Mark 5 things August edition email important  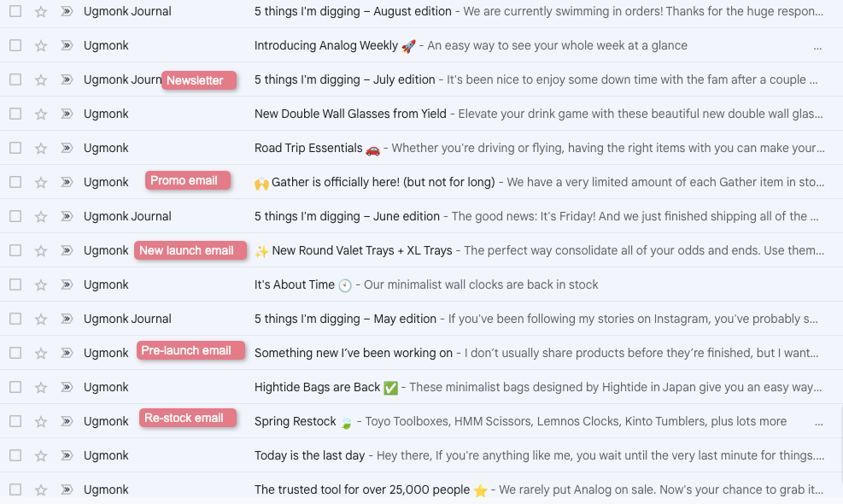click(67, 11)
